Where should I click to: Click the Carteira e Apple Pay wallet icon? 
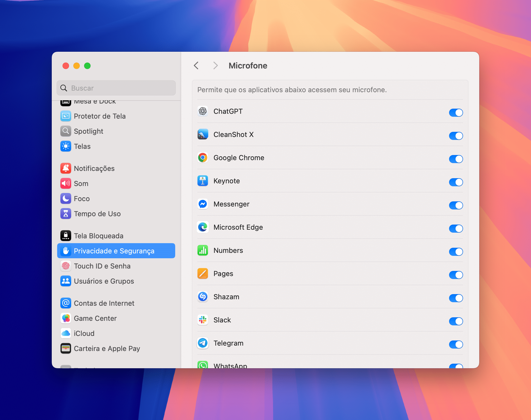coord(66,349)
